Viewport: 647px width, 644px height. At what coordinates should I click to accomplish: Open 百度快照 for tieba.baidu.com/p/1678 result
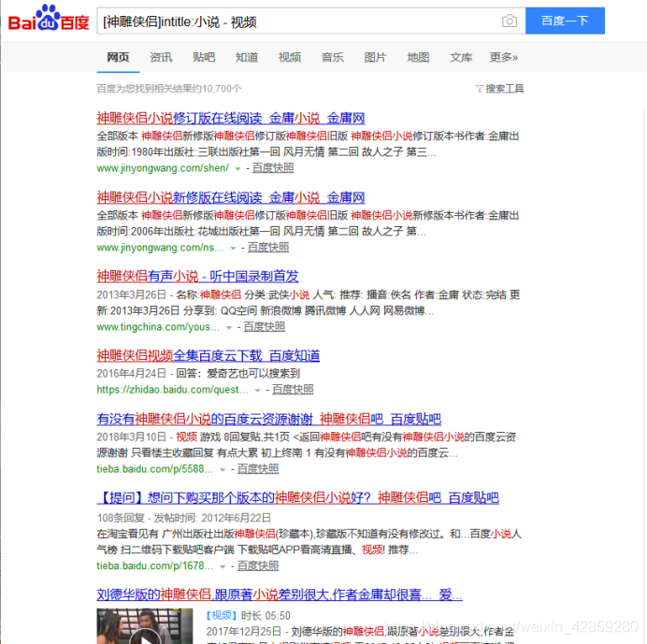pos(258,566)
